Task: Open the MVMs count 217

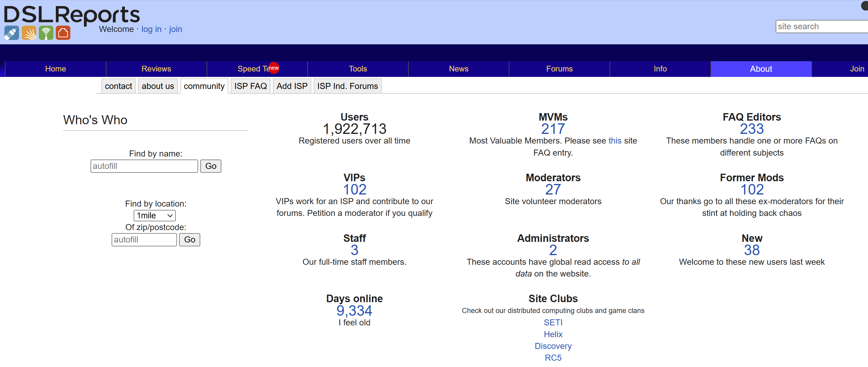Action: (553, 129)
